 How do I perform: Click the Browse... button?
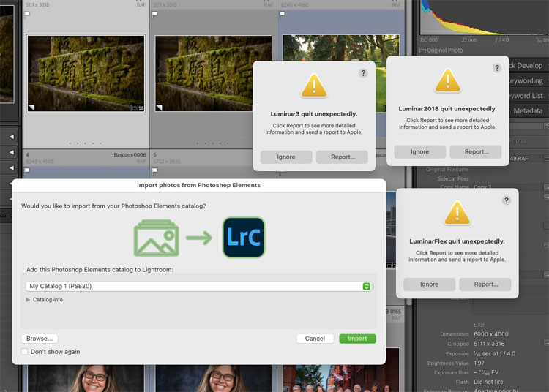pos(40,339)
